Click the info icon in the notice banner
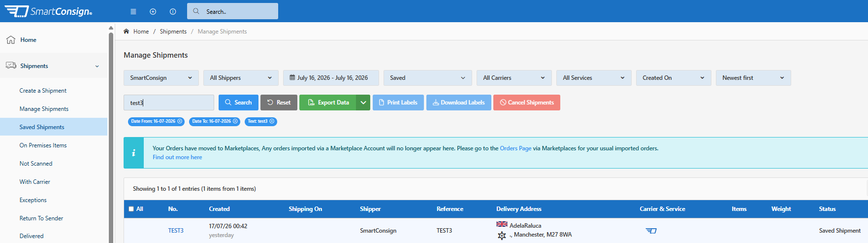 tap(133, 153)
